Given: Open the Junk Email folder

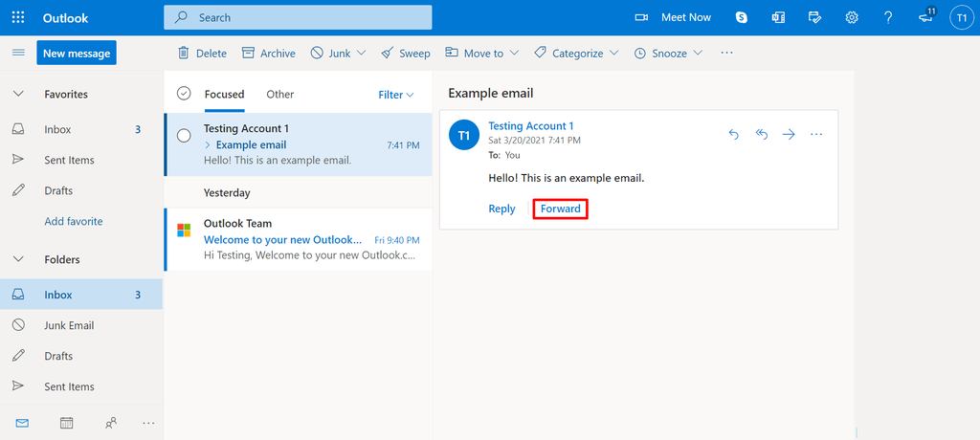Looking at the screenshot, I should (81, 325).
